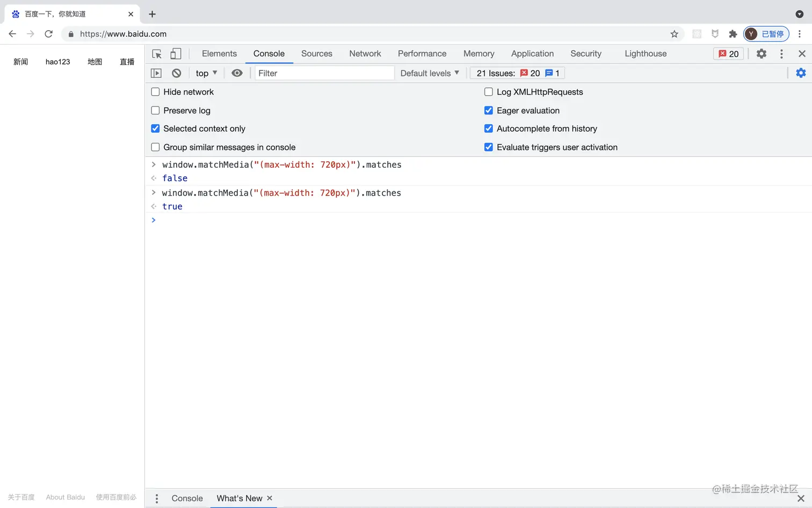Click the first window.matchMedia command line
The image size is (812, 508).
282,164
